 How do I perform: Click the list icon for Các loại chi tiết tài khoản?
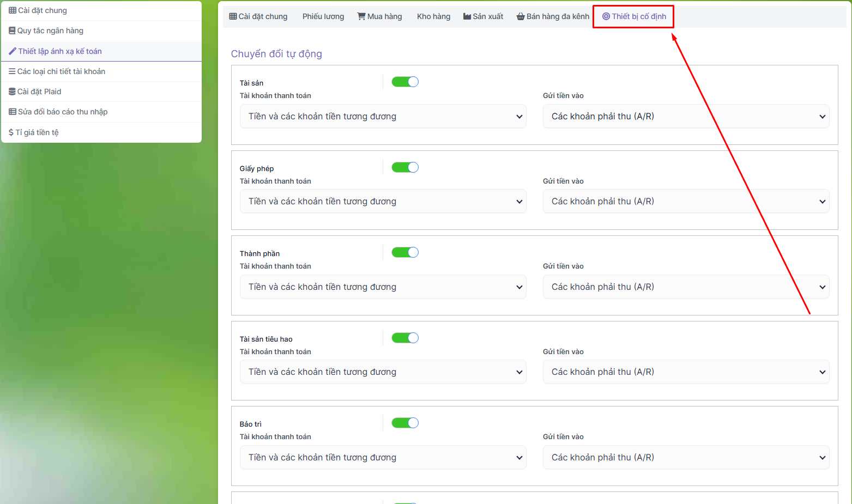coord(12,71)
